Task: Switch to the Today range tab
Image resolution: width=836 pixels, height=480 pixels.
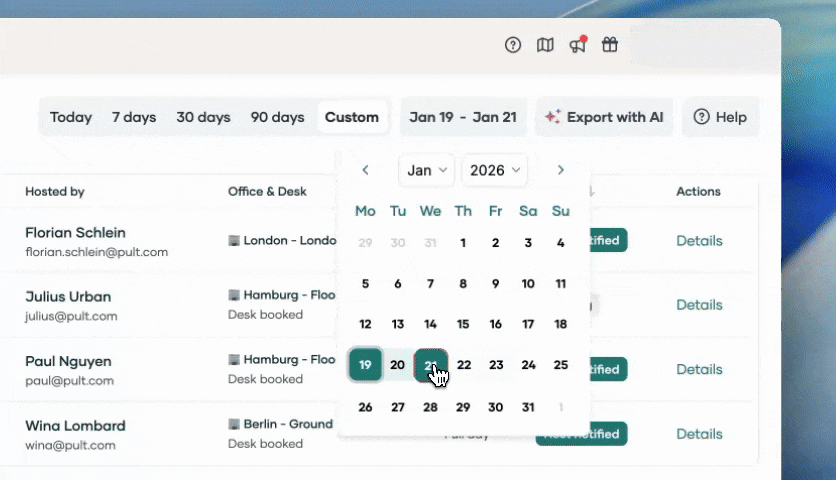Action: (71, 117)
